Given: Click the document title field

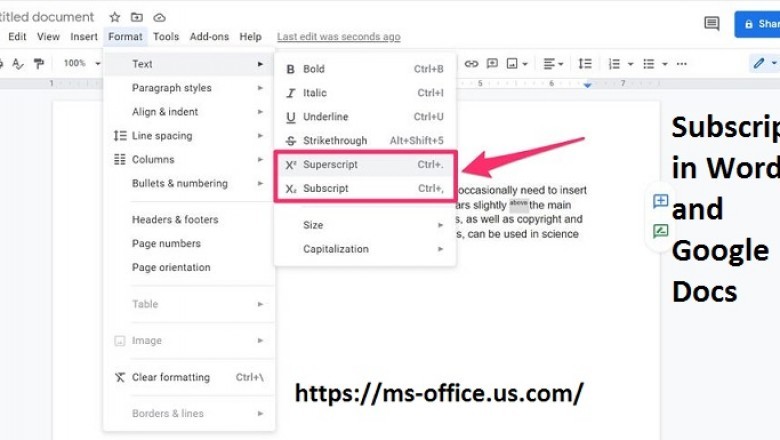Looking at the screenshot, I should (47, 17).
